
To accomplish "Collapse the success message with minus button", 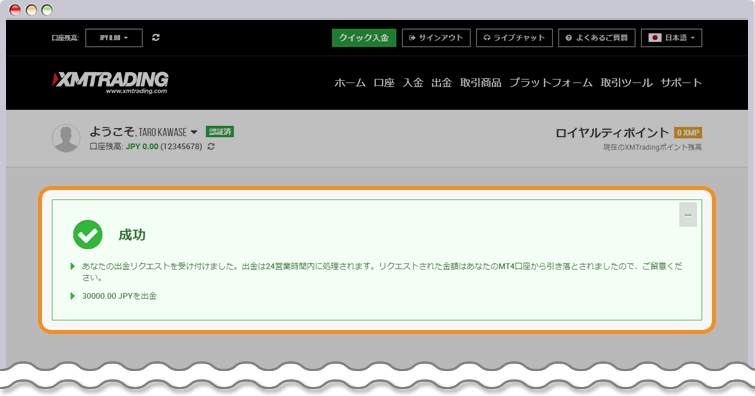I will 688,215.
